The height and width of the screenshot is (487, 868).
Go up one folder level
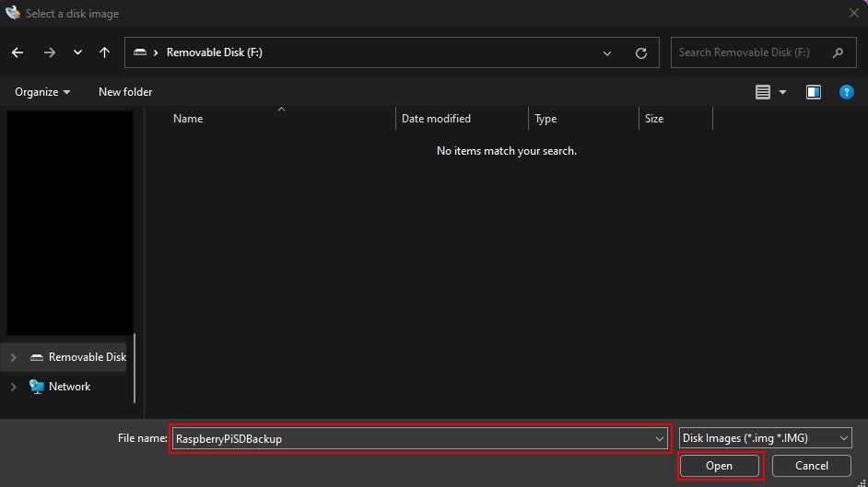105,52
